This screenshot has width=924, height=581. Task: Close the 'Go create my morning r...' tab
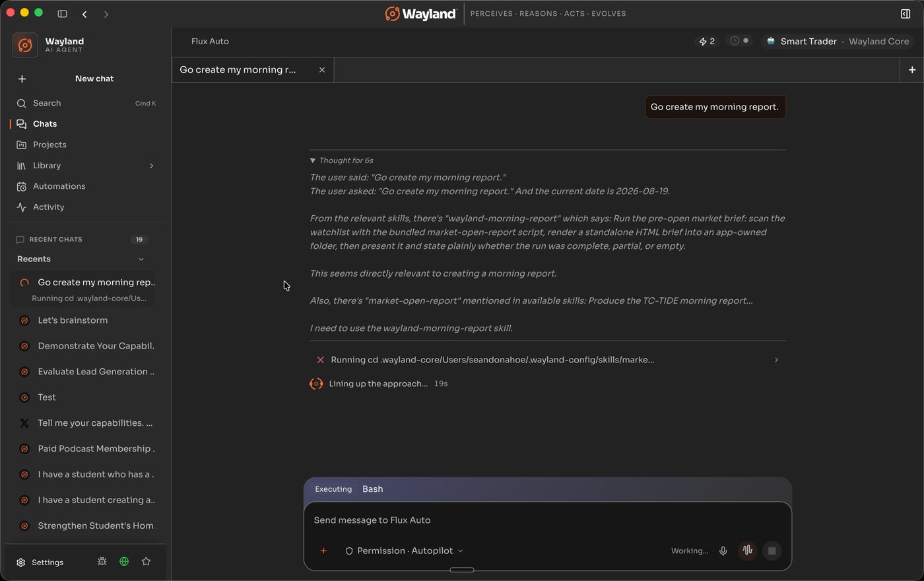[322, 70]
